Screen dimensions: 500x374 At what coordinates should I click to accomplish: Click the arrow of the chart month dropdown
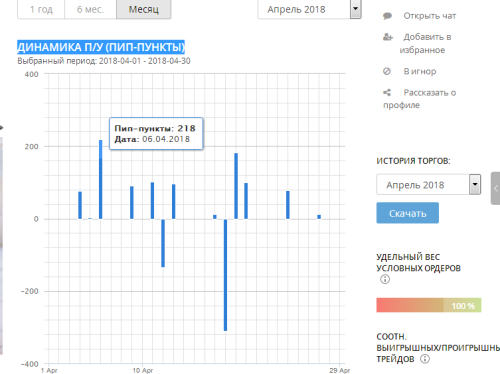[x=356, y=9]
